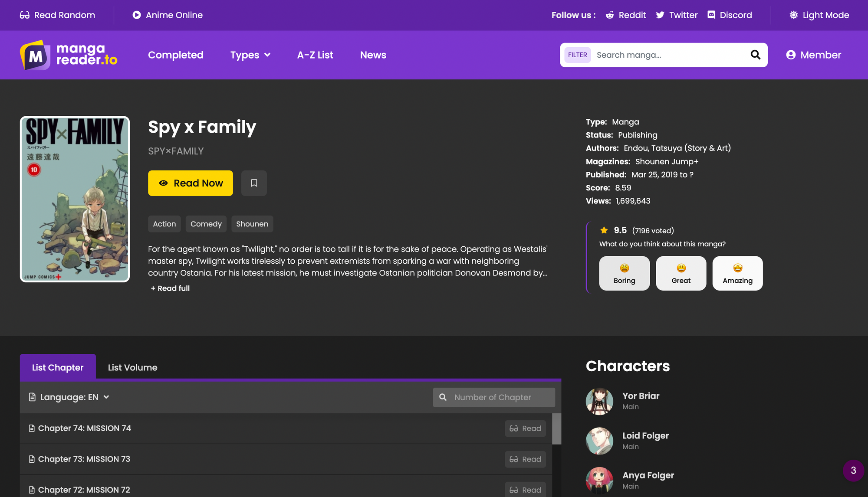Open Yor Briar character avatar
This screenshot has height=497, width=868.
pos(600,401)
